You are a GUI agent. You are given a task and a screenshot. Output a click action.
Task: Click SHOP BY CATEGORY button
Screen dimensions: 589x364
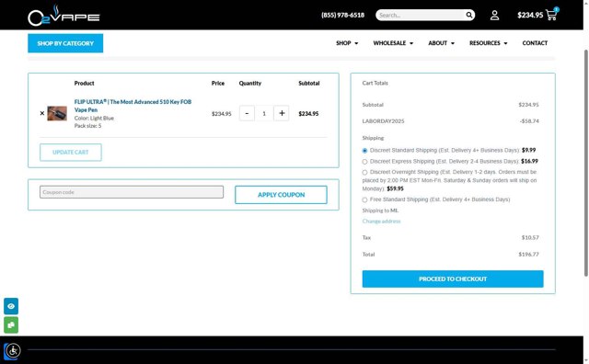tap(65, 43)
